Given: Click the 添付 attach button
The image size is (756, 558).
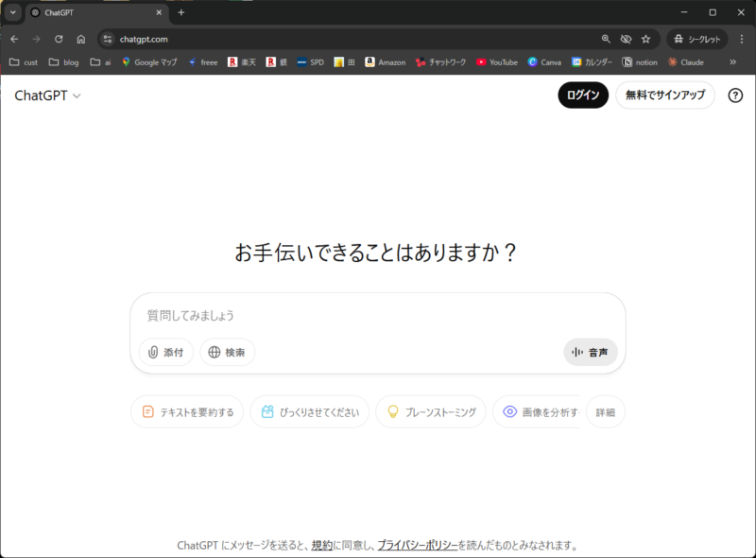Looking at the screenshot, I should pyautogui.click(x=166, y=353).
